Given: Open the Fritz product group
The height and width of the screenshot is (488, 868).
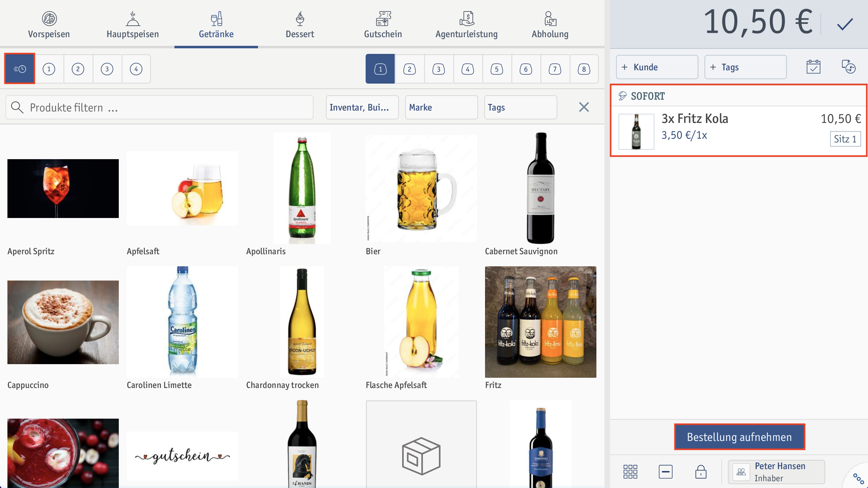Looking at the screenshot, I should pos(540,328).
